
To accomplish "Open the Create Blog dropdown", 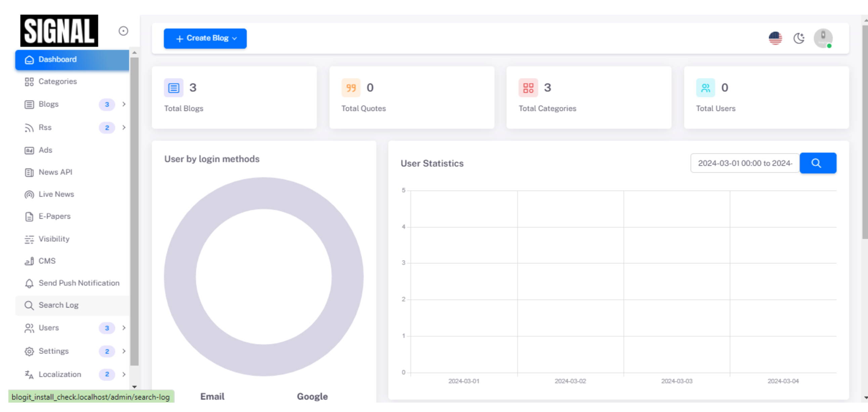I will pos(205,38).
